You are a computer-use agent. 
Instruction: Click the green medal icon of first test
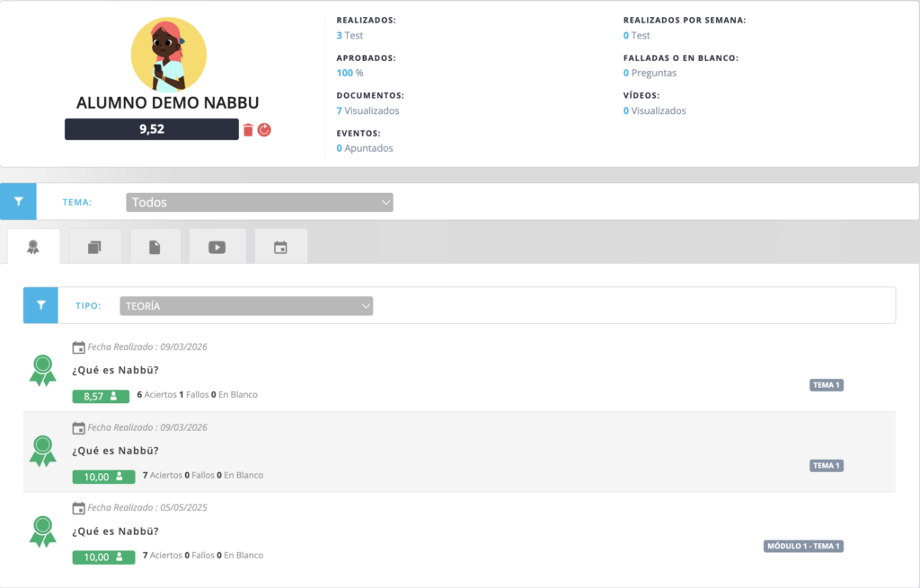[42, 370]
